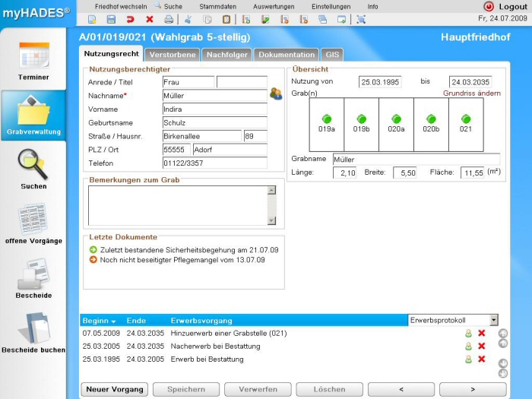Click inside Bemerkungen zum Grab text area
Viewport: 532px width, 399px height.
click(x=178, y=205)
